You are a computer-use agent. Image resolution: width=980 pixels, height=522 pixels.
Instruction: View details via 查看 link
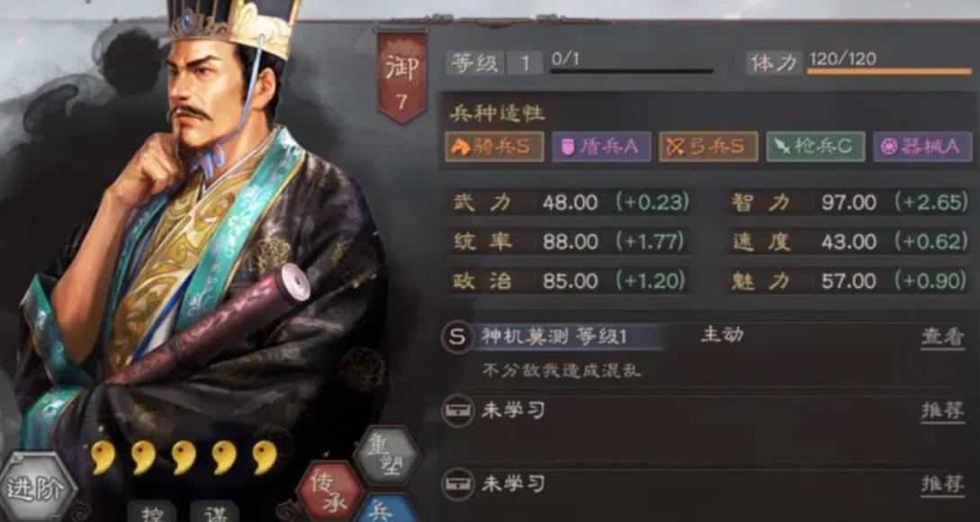pos(942,337)
